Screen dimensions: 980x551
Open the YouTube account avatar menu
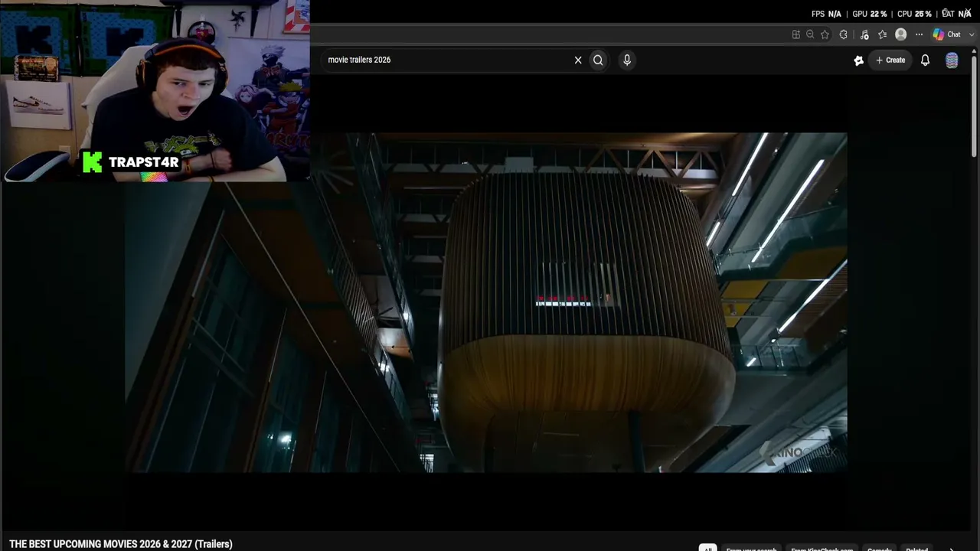[x=952, y=60]
